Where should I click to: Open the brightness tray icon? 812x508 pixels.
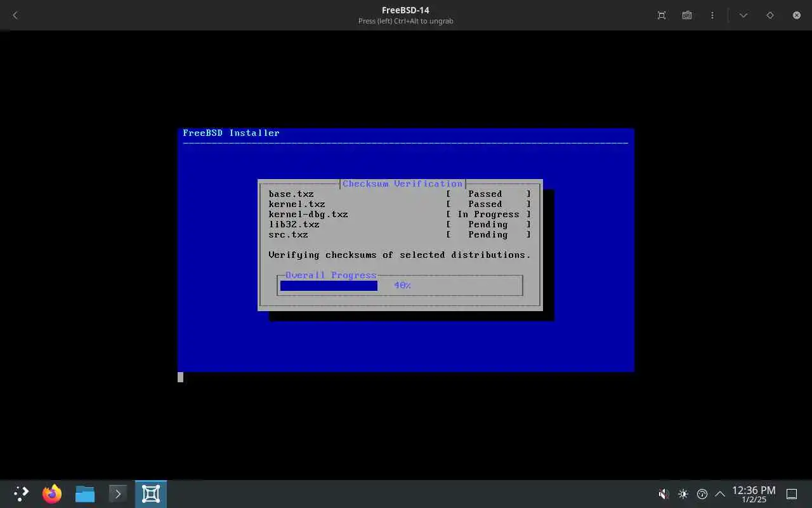coord(683,494)
